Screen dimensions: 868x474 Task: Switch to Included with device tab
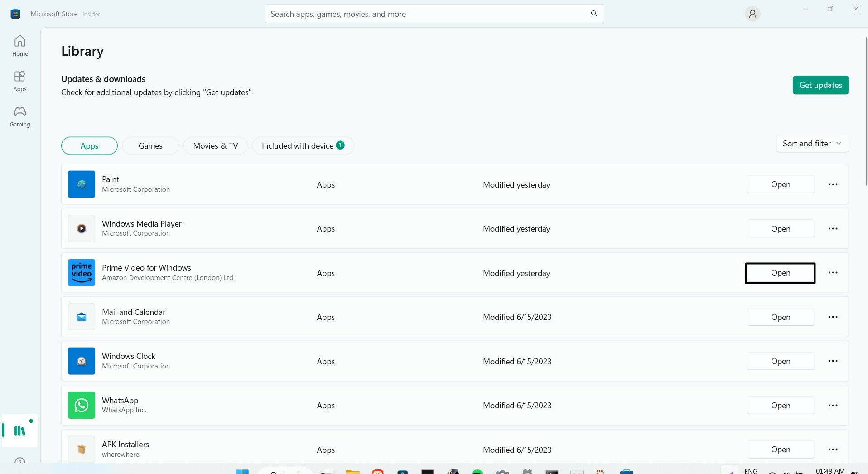(x=303, y=146)
